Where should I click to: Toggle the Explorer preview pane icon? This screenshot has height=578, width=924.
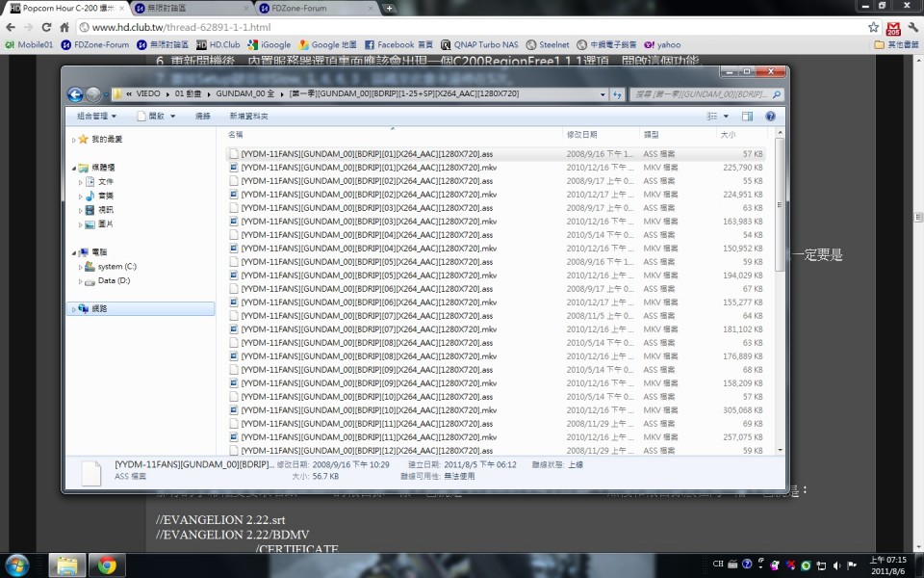[x=747, y=117]
